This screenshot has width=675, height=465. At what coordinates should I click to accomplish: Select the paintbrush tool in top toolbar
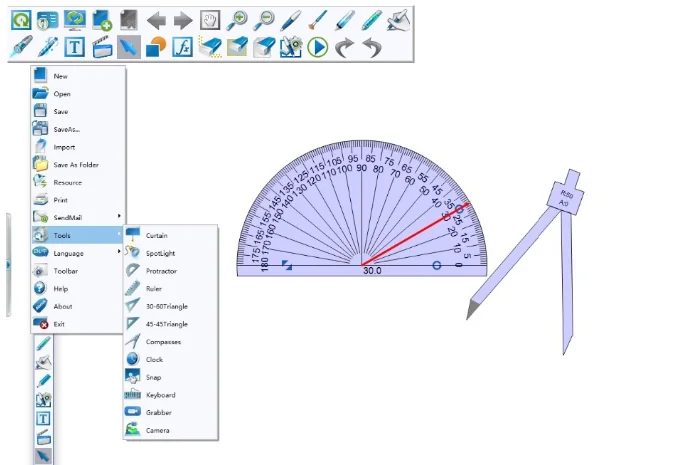tap(318, 20)
